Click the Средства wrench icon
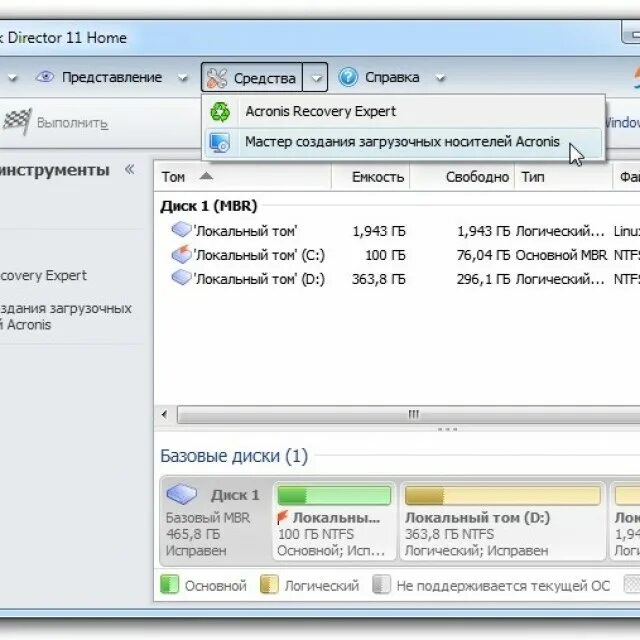 point(216,78)
